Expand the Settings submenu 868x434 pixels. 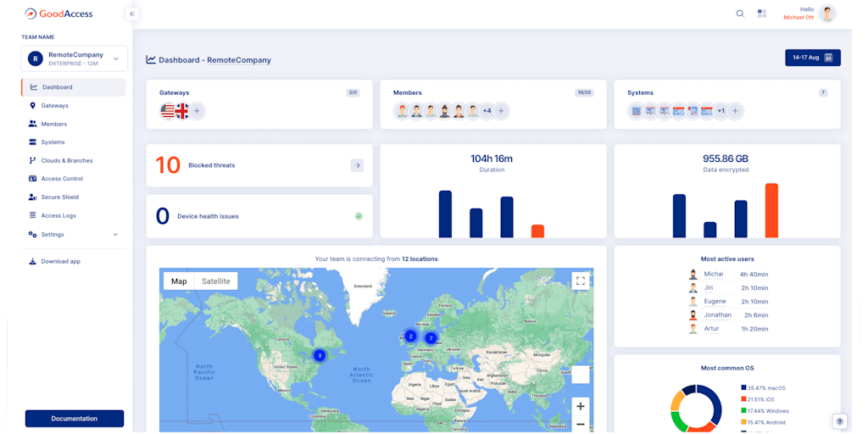click(x=115, y=235)
